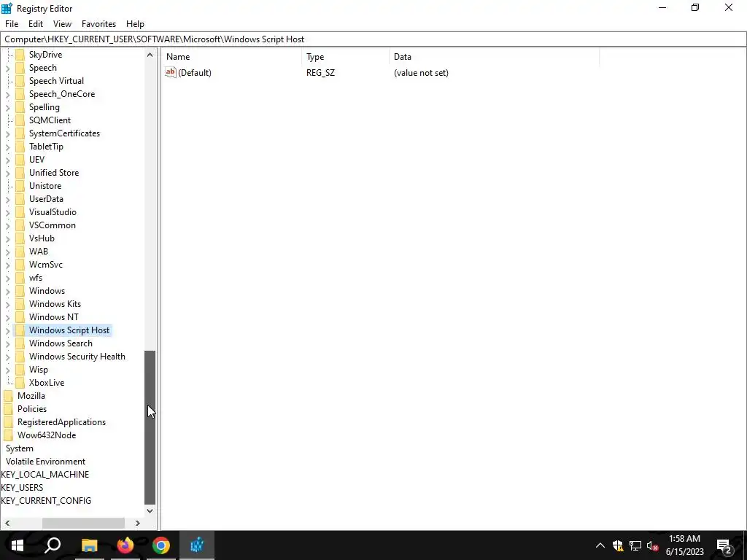747x560 pixels.
Task: Select the Windows key in tree
Action: [x=47, y=290]
